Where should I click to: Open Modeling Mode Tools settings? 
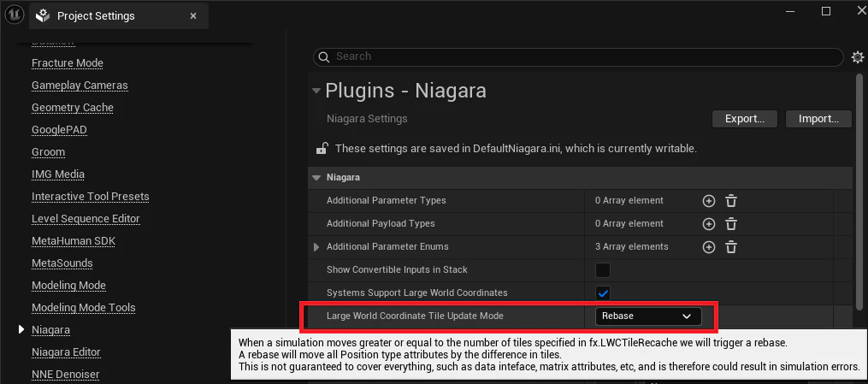[x=84, y=307]
